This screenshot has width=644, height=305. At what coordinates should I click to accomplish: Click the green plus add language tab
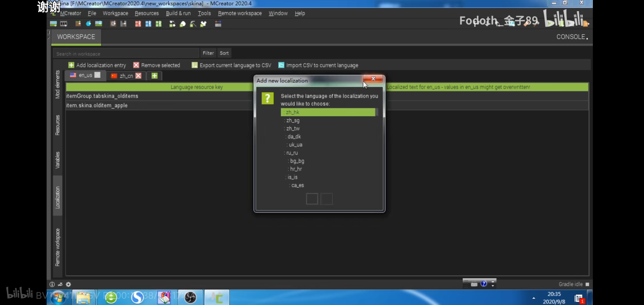click(154, 76)
